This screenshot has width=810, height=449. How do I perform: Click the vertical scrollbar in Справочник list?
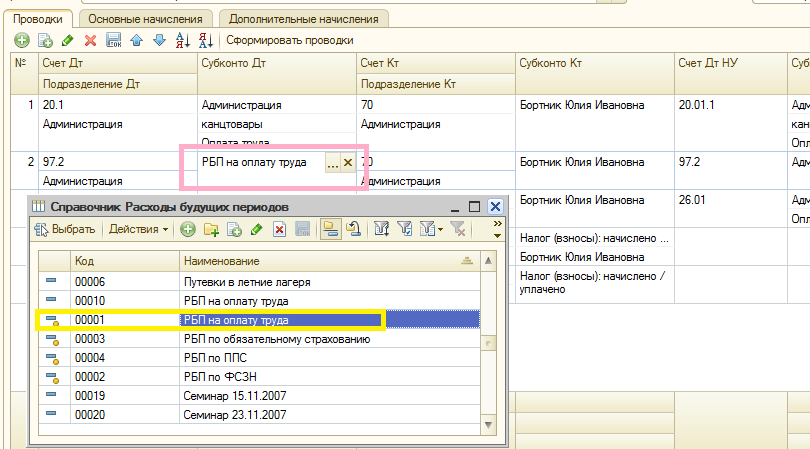point(489,345)
